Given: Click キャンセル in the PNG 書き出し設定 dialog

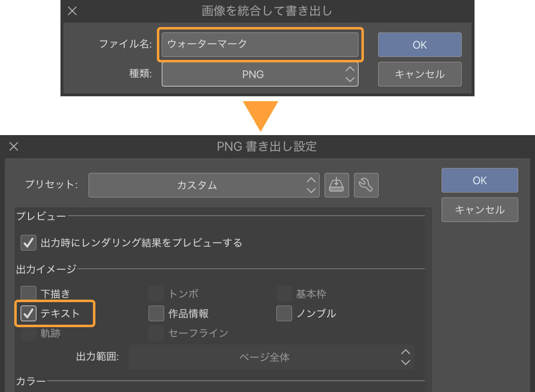Looking at the screenshot, I should [x=479, y=210].
